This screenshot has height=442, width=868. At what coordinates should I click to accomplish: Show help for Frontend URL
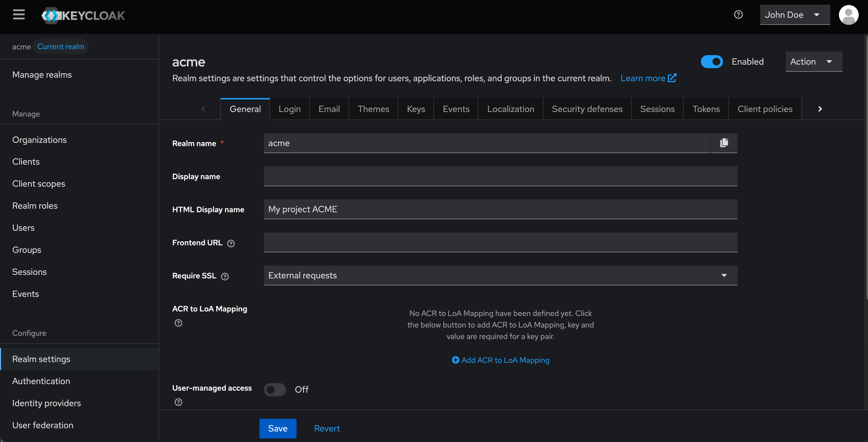231,243
